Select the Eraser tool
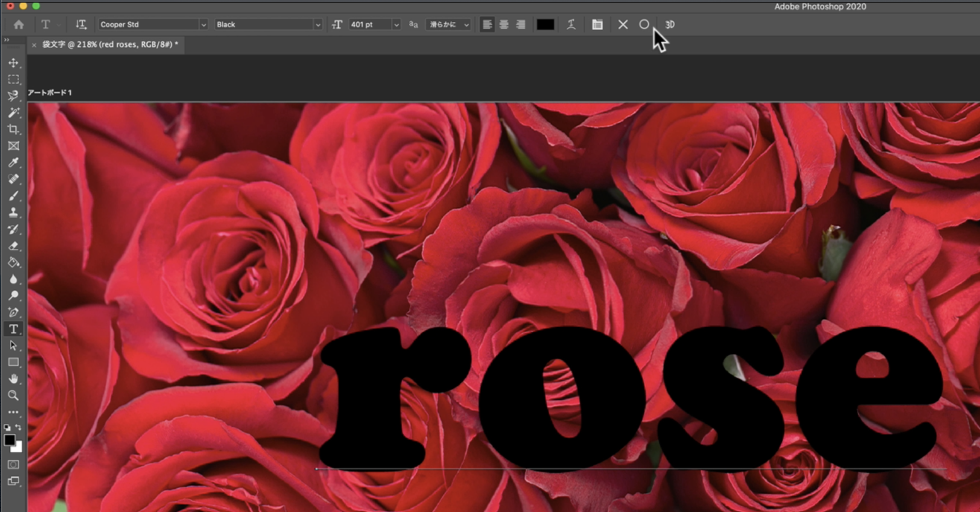This screenshot has width=980, height=512. click(x=13, y=246)
